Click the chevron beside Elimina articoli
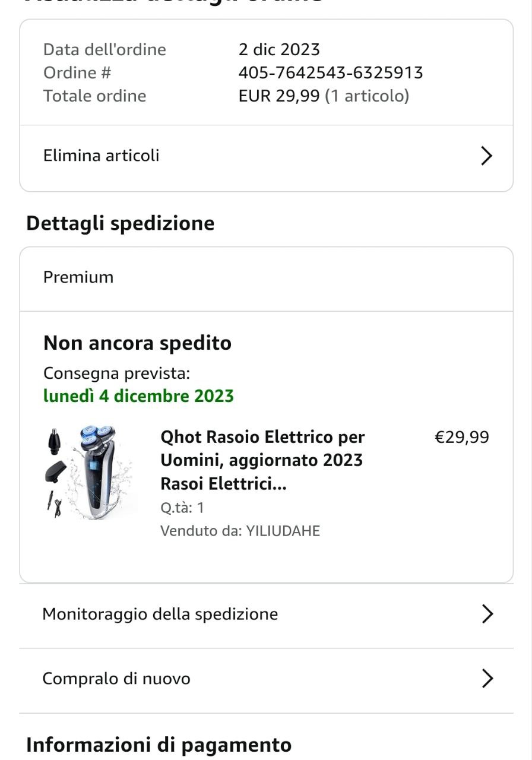Viewport: 532px width, 760px height. click(x=486, y=156)
